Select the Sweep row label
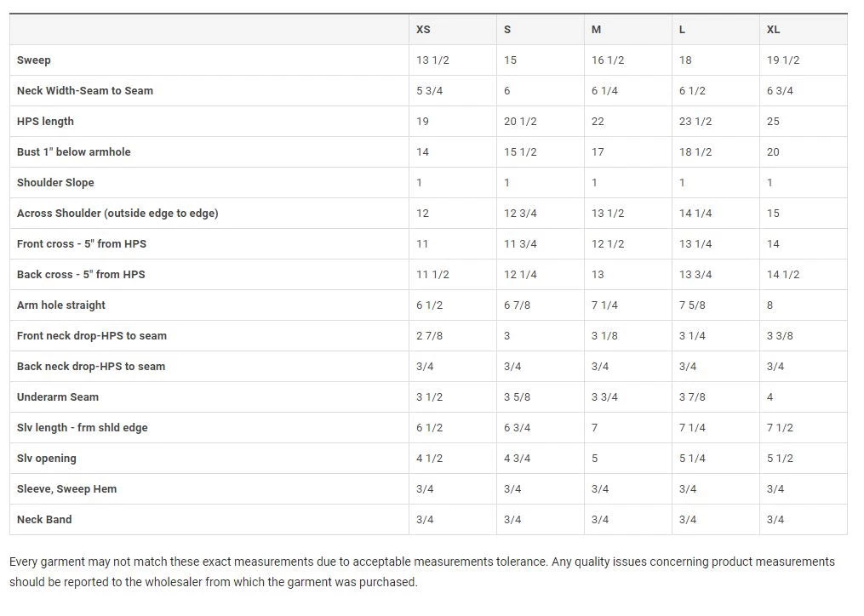This screenshot has height=616, width=864. coord(34,60)
